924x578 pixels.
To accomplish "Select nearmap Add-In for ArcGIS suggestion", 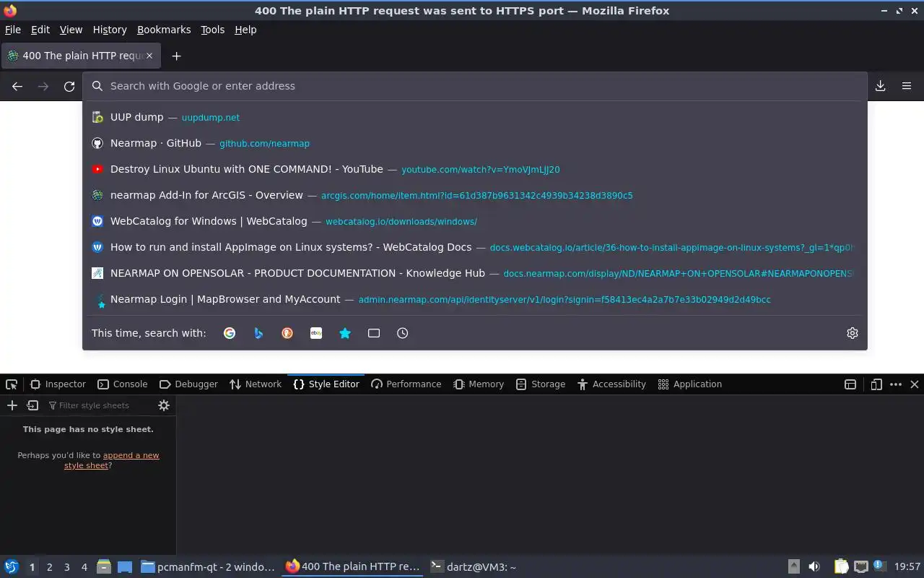I will point(475,195).
